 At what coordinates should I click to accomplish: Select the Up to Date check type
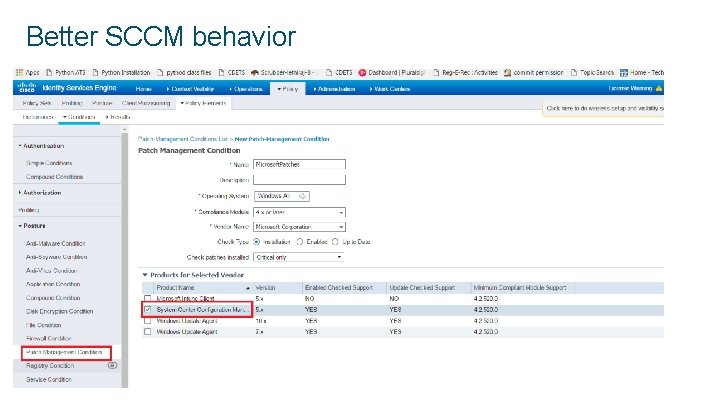click(x=335, y=242)
